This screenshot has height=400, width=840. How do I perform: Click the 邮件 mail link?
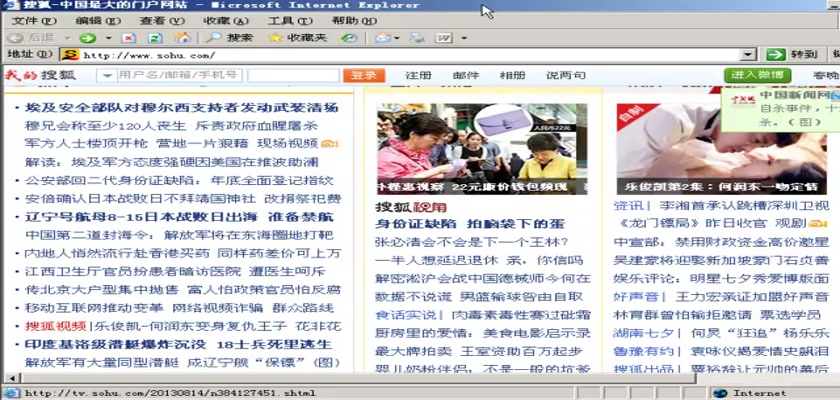click(466, 76)
